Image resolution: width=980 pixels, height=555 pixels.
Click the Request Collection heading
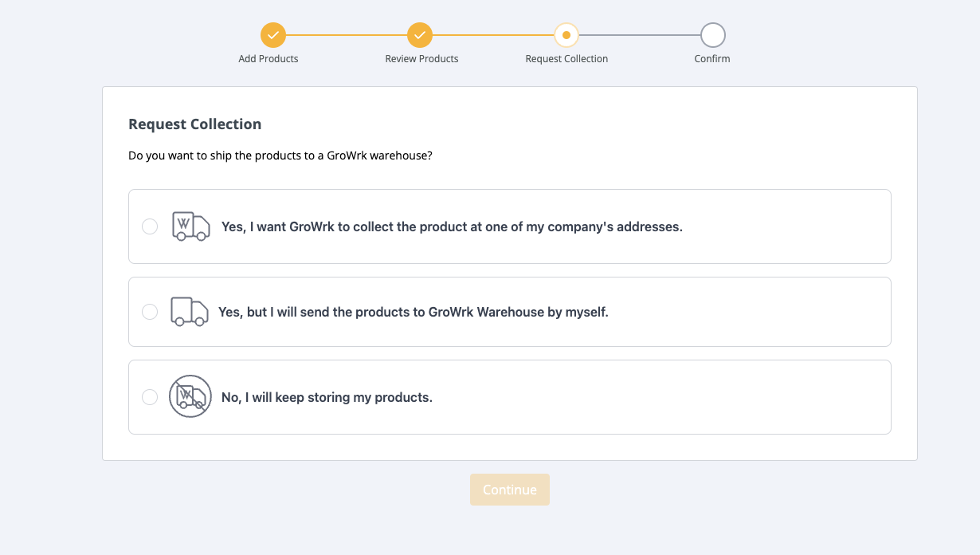click(194, 124)
